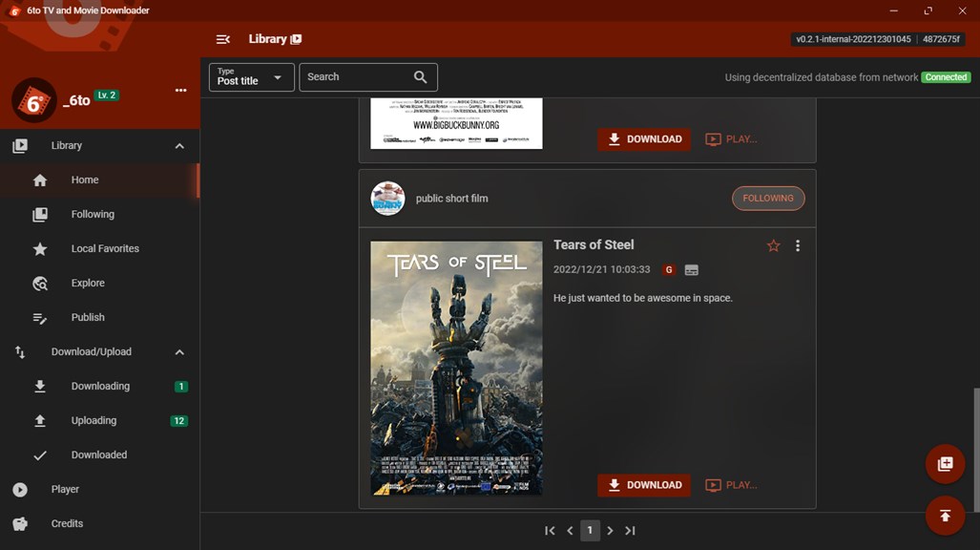Click the subtitles icon on Tears of Steel
This screenshot has width=980, height=550.
(691, 269)
